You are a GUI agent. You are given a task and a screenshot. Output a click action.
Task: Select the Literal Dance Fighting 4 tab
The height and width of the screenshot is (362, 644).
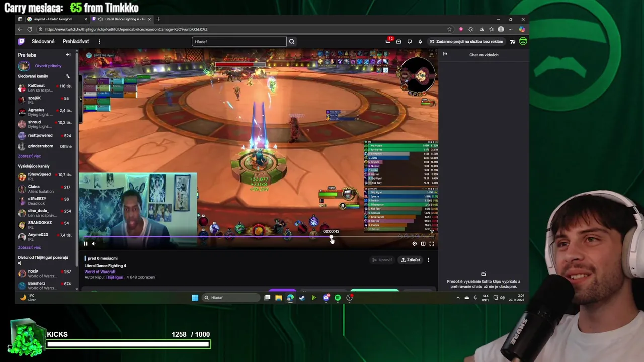click(121, 19)
